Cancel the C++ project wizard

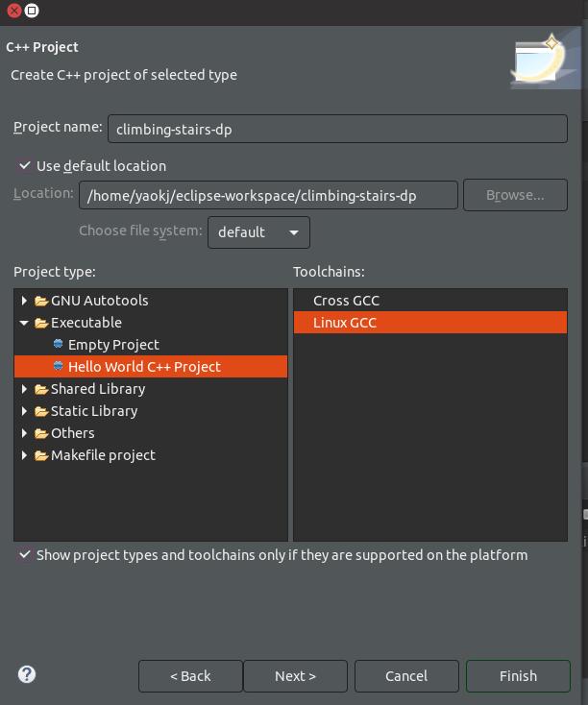[x=406, y=676]
